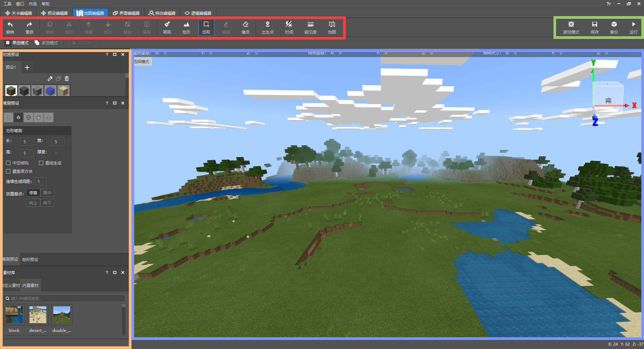Click the 连续生成间距 input field
The image size is (644, 349).
[40, 182]
